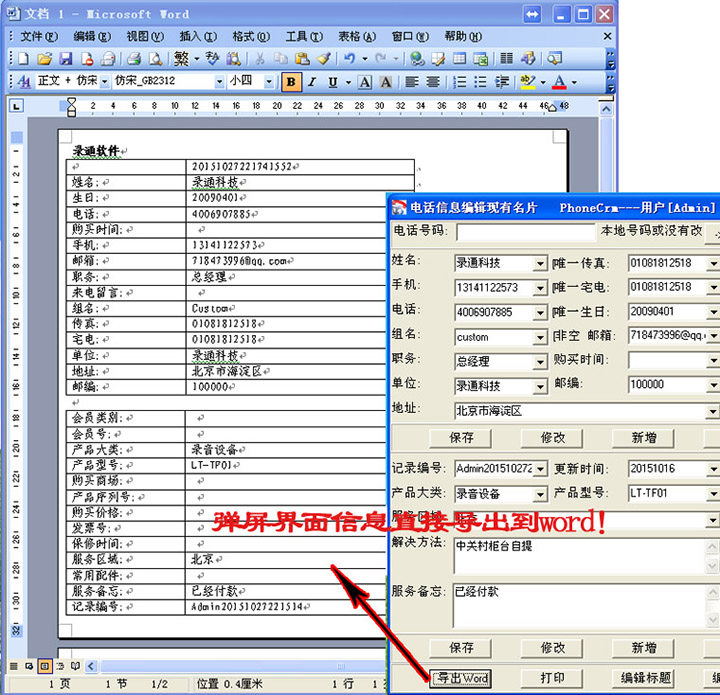This screenshot has width=720, height=695.
Task: Click into the 电话号码 input field
Action: 525,233
